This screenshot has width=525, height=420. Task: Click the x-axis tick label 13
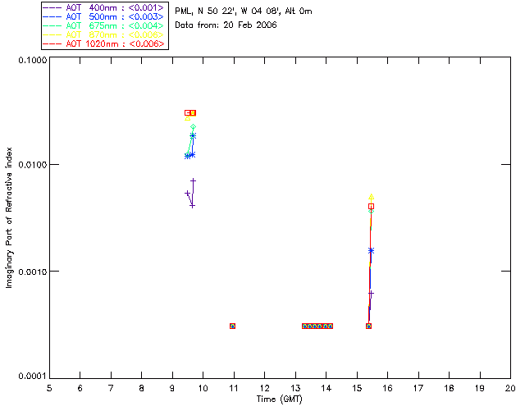[x=295, y=388]
